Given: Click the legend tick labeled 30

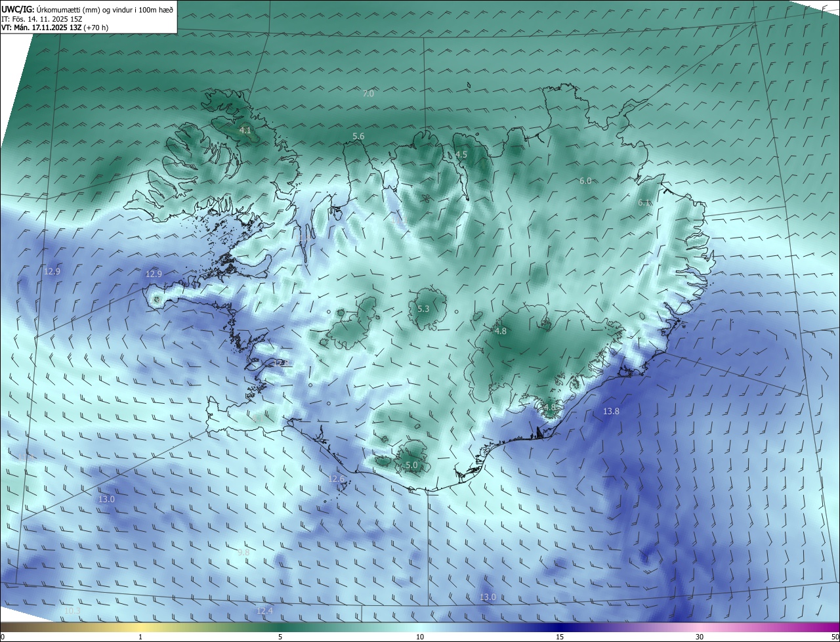Looking at the screenshot, I should [700, 637].
